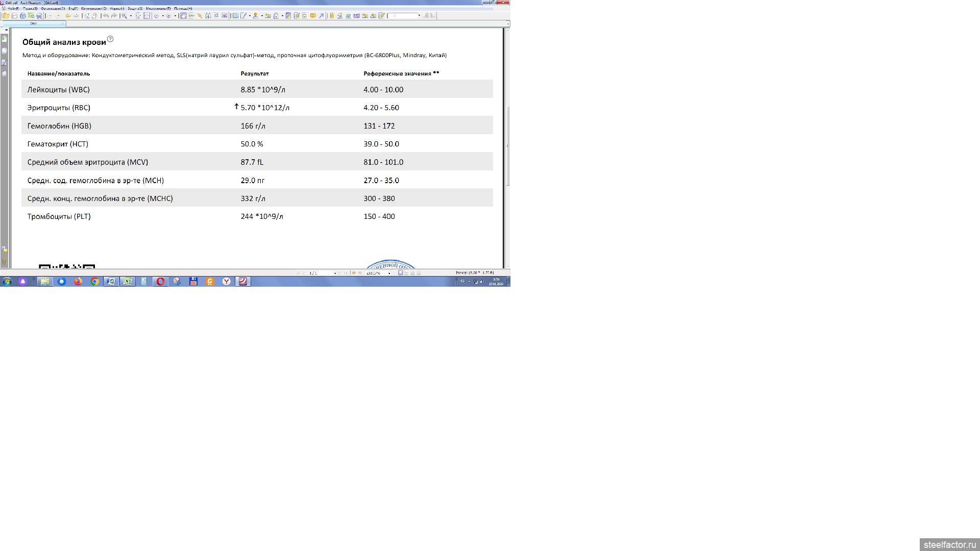Toggle single page layout in status bar
The height and width of the screenshot is (551, 980).
401,273
